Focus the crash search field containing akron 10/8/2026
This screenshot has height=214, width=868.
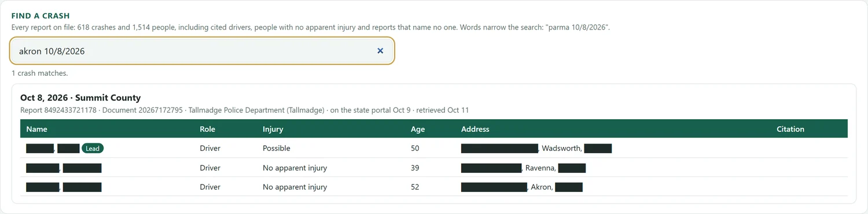(202, 51)
